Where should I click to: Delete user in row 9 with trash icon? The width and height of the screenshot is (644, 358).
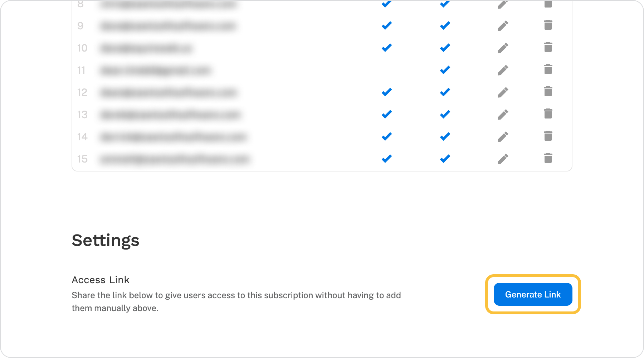(x=548, y=25)
